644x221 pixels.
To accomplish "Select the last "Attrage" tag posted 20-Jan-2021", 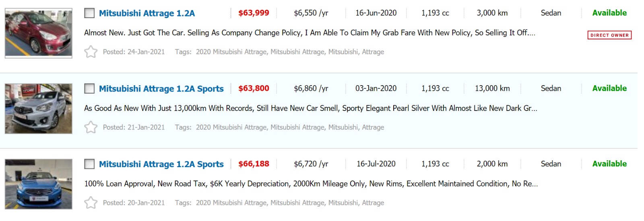I will click(373, 203).
